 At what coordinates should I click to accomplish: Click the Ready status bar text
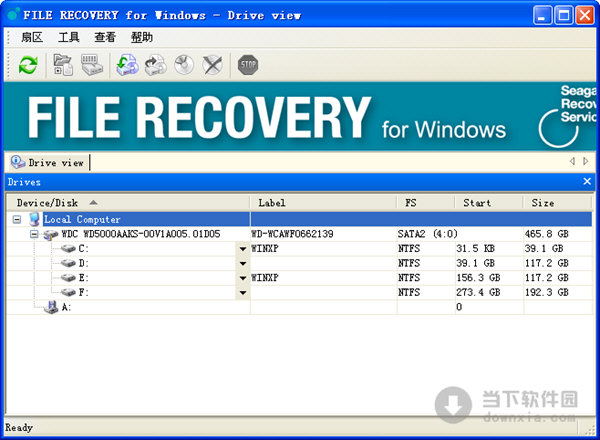click(19, 427)
